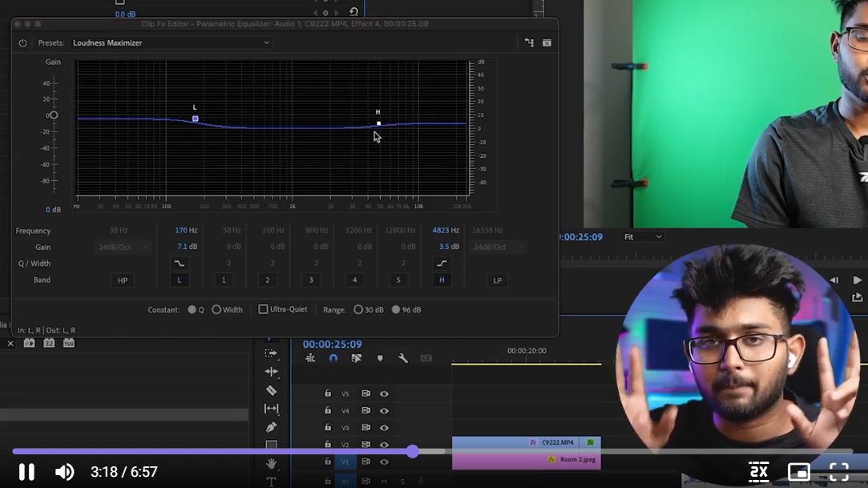This screenshot has width=868, height=488.
Task: Hide track V4 with eye icon
Action: coord(384,410)
